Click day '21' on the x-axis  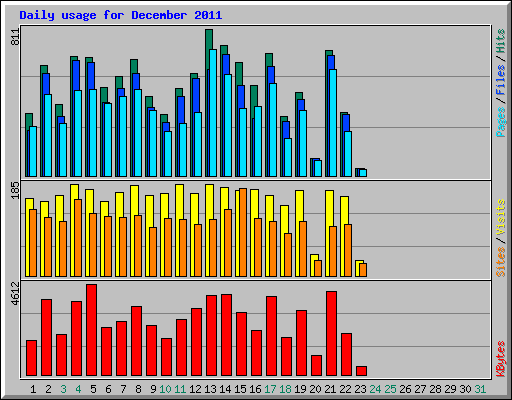(x=330, y=389)
